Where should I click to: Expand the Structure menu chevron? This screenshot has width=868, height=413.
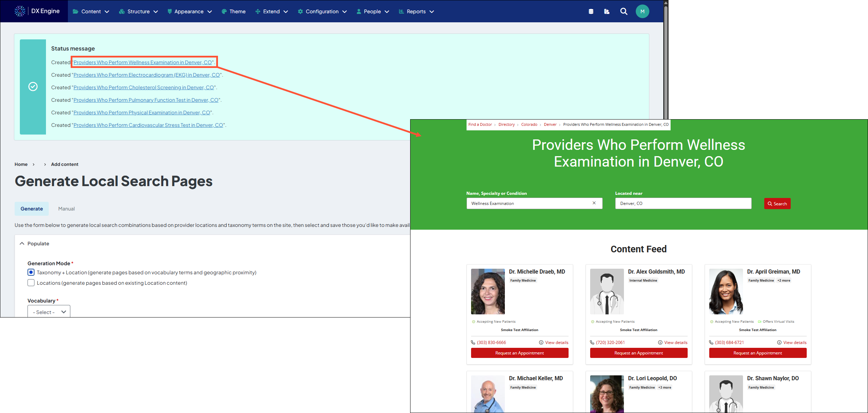[156, 11]
